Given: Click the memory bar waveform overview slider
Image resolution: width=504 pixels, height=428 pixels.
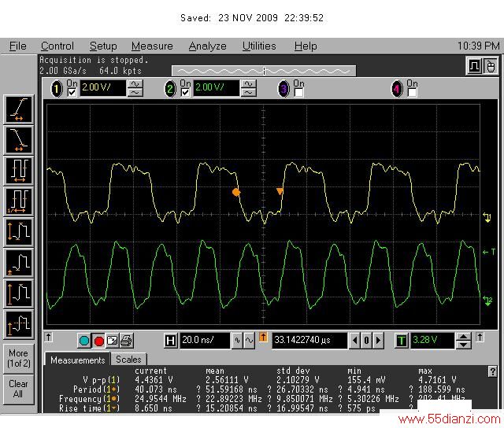Looking at the screenshot, I should pos(264,71).
